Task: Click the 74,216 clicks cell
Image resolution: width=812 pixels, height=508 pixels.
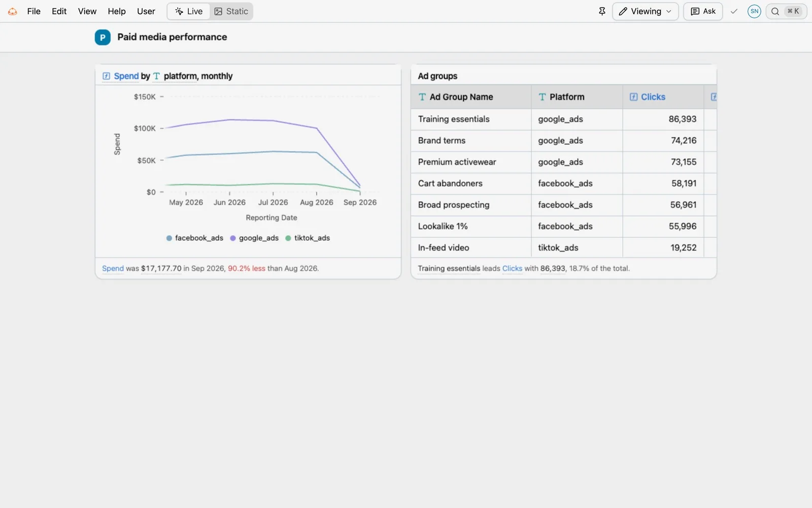Action: coord(663,141)
